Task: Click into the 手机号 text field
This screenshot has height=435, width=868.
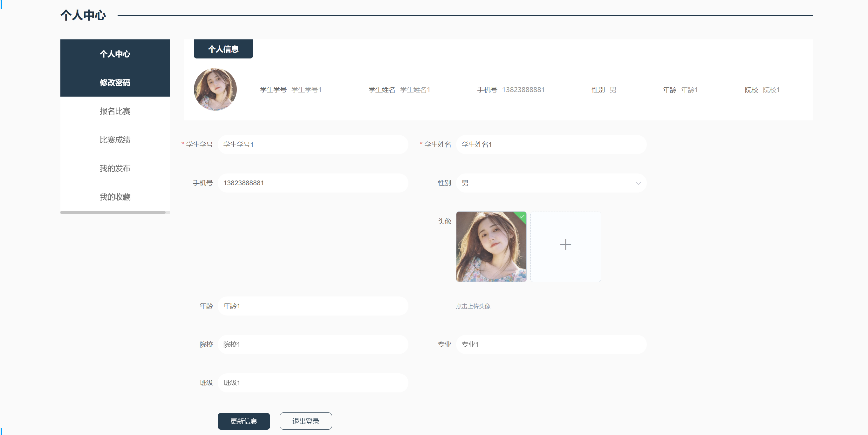Action: tap(312, 183)
